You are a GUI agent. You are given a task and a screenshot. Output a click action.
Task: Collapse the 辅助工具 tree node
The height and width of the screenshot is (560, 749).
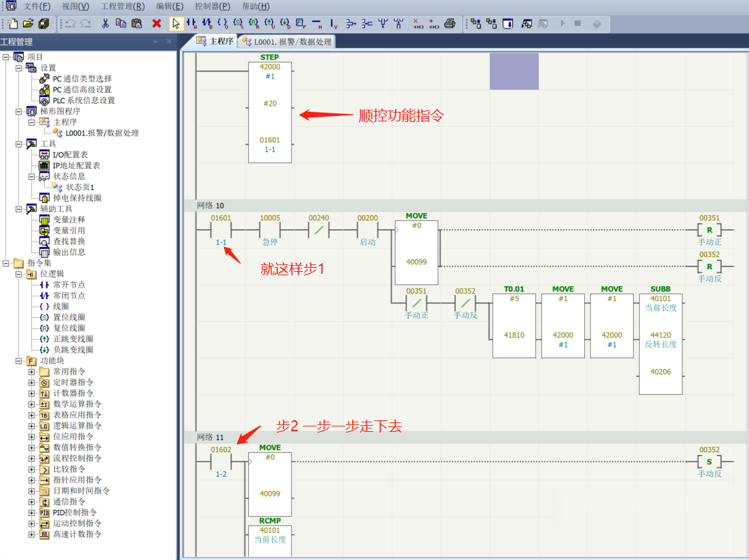pyautogui.click(x=18, y=209)
